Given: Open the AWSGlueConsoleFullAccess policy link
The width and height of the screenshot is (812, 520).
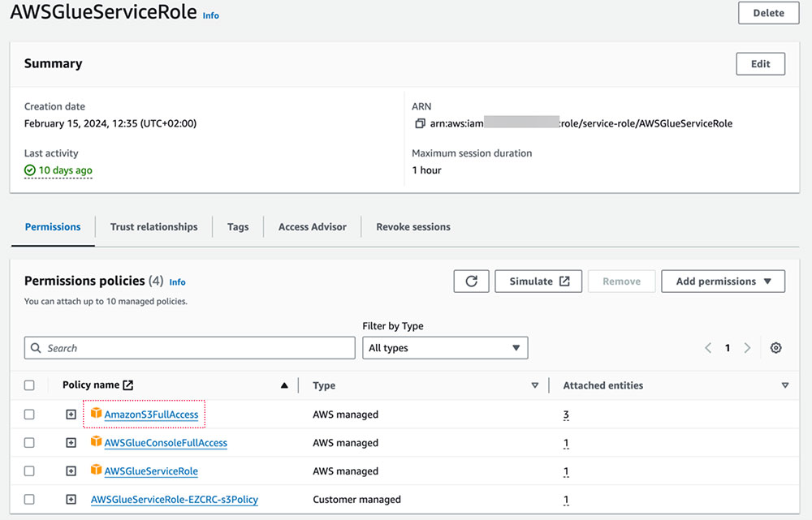Looking at the screenshot, I should [x=166, y=443].
